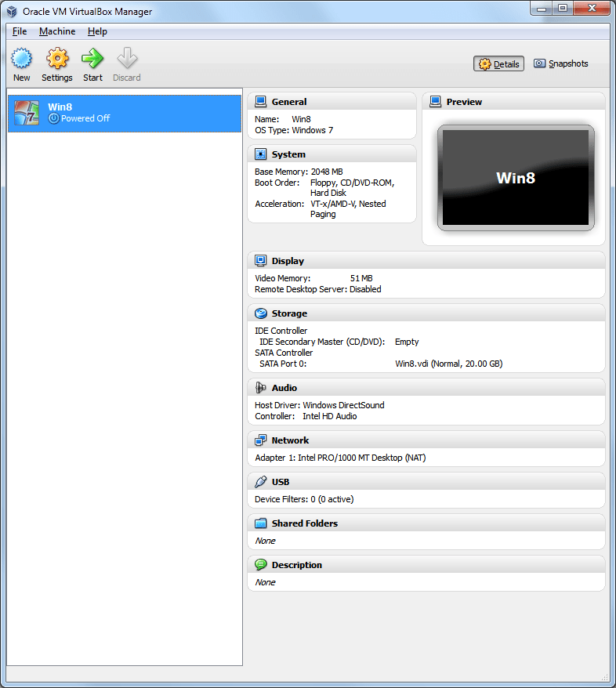The width and height of the screenshot is (616, 688).
Task: Open Settings via the gear toolbar icon
Action: [x=57, y=58]
